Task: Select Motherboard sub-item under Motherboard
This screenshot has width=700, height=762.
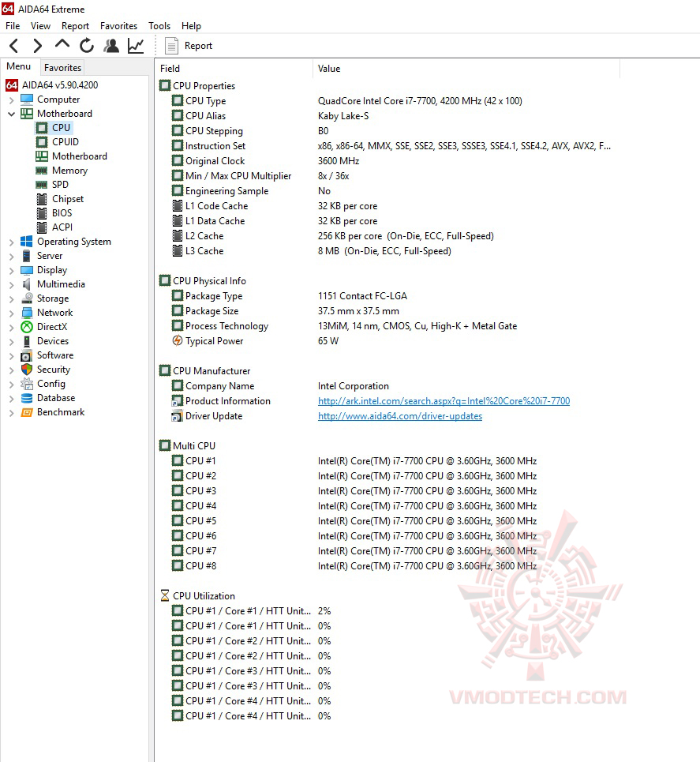Action: (79, 156)
